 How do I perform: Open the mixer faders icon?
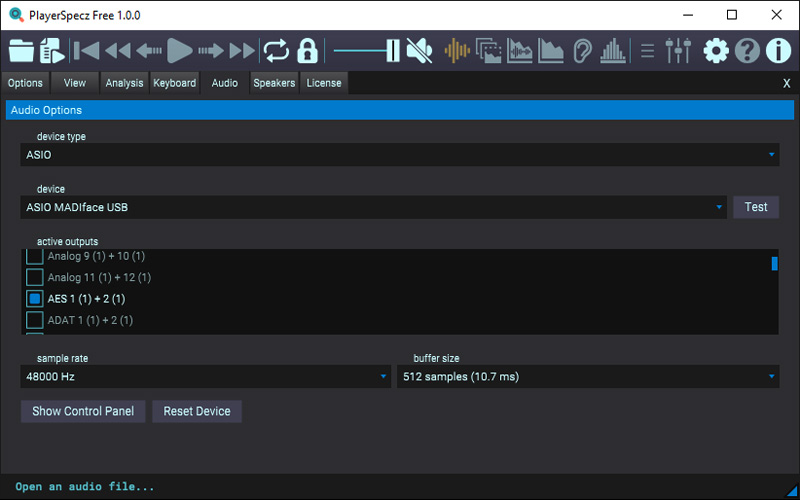[679, 50]
